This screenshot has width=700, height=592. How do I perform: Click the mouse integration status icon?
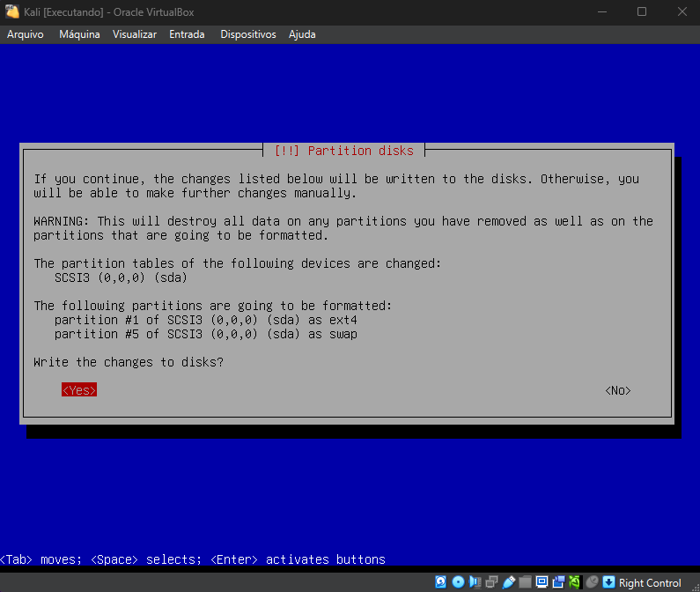(x=592, y=582)
